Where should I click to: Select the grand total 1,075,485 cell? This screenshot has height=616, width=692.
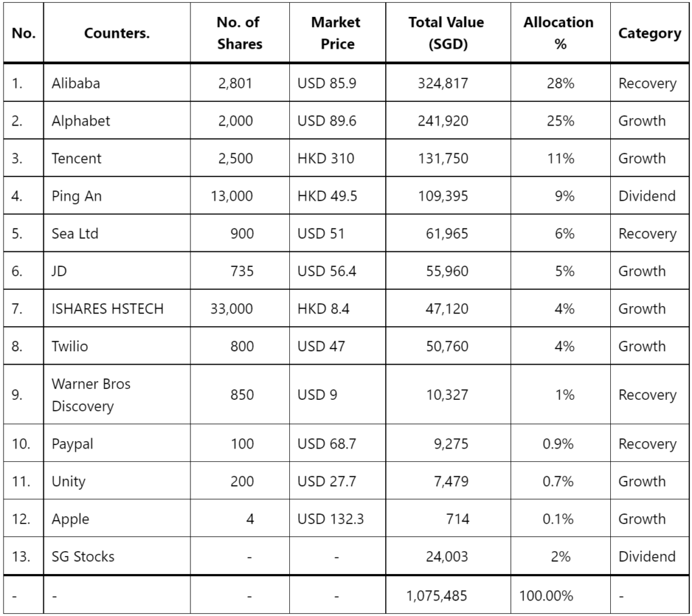(x=448, y=595)
